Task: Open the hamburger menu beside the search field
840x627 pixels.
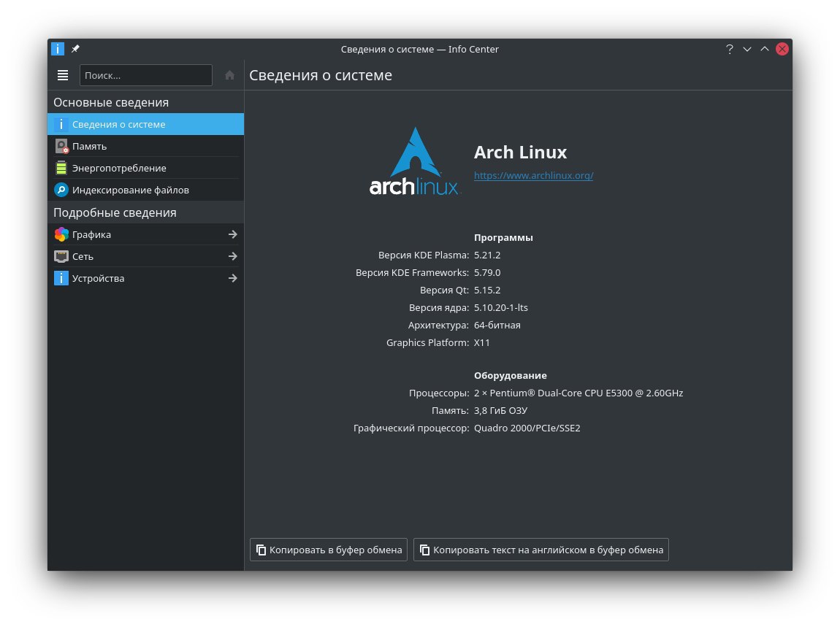Action: [63, 75]
